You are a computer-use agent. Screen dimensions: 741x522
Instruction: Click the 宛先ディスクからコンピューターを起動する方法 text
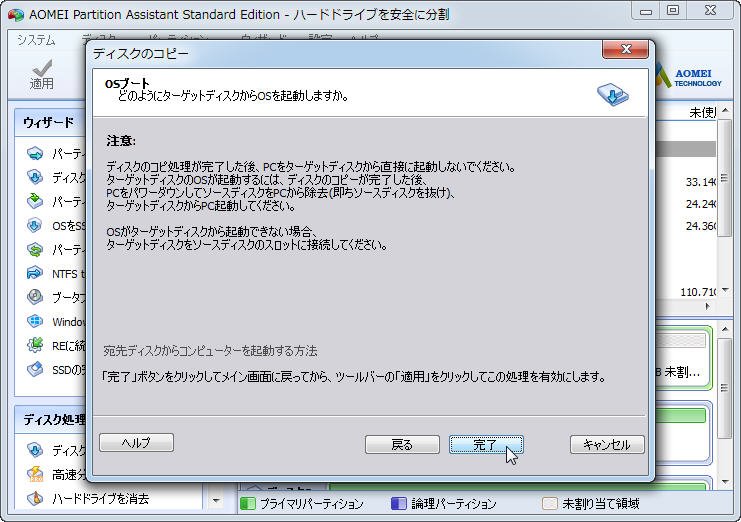[210, 351]
